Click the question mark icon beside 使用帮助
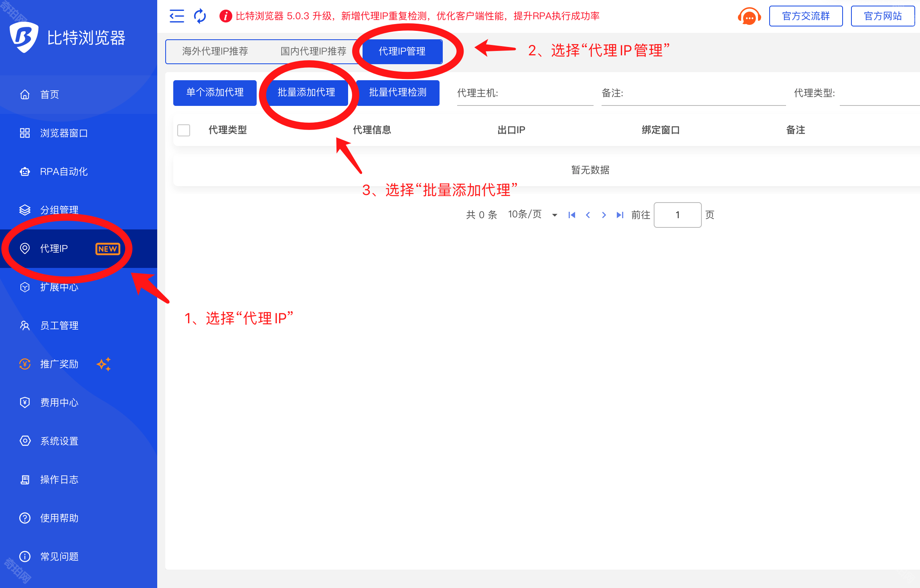The width and height of the screenshot is (920, 588). pos(25,518)
